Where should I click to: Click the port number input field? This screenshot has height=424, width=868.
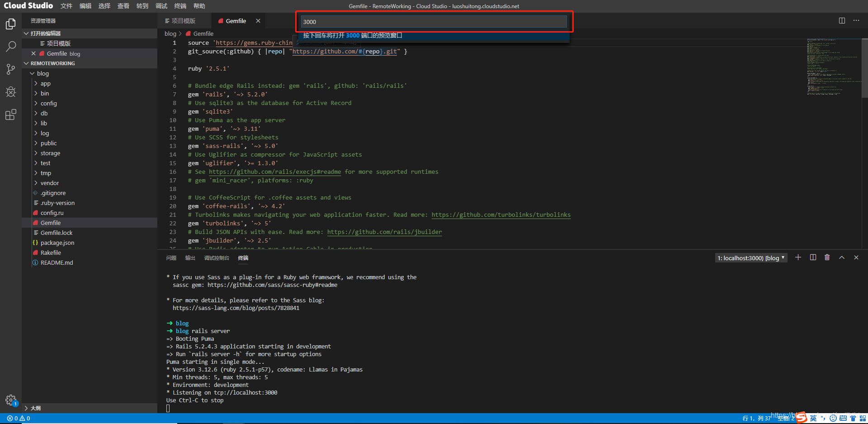(x=434, y=22)
